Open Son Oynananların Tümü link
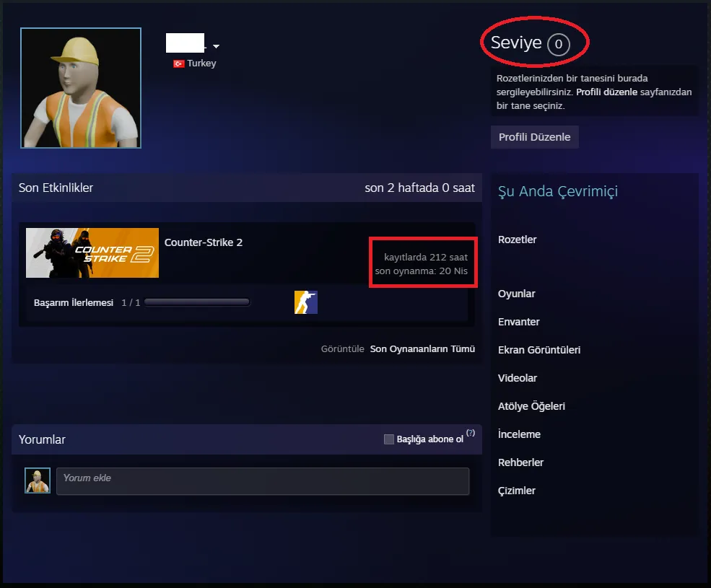This screenshot has width=711, height=588. (422, 349)
